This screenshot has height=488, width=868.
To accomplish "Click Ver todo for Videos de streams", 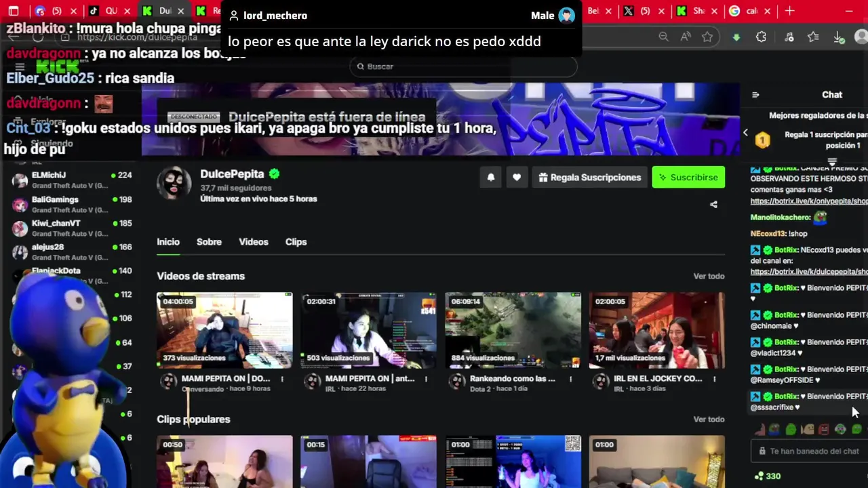I will point(709,276).
